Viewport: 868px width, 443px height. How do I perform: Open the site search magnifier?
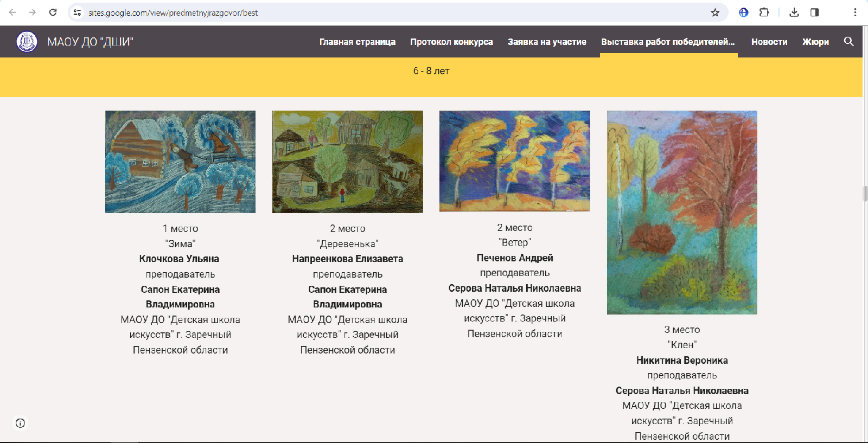click(849, 42)
